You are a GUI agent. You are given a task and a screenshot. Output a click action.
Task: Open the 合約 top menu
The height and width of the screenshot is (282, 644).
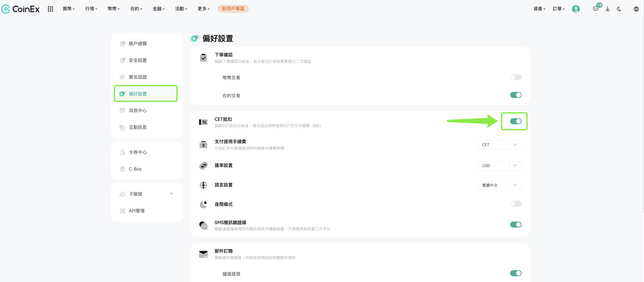pos(136,9)
